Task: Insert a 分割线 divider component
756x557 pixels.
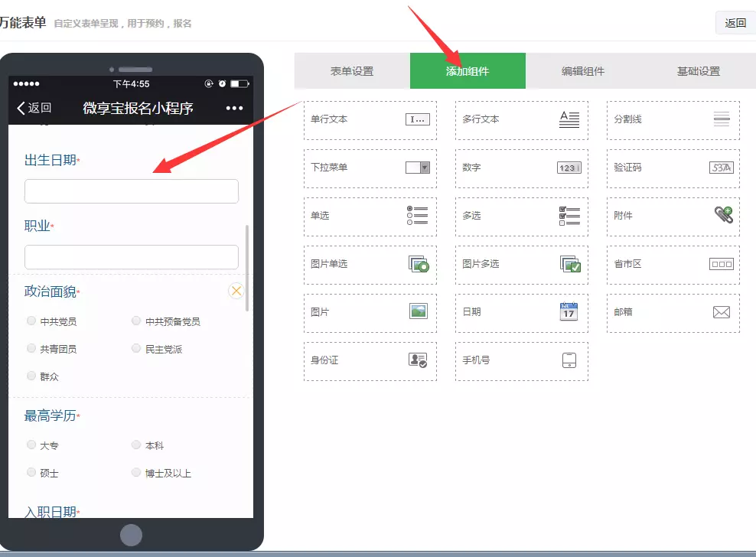Action: point(672,119)
